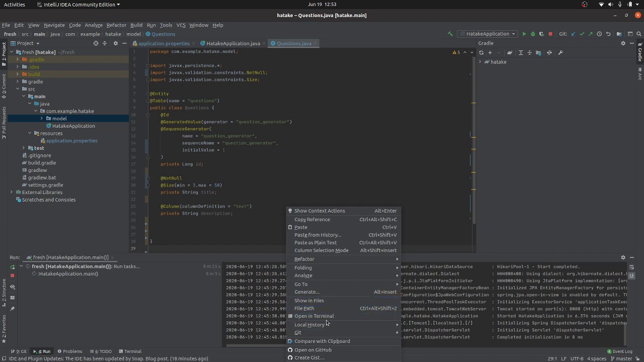The image size is (644, 362).
Task: Open Activities overview in the top bar
Action: tap(14, 5)
